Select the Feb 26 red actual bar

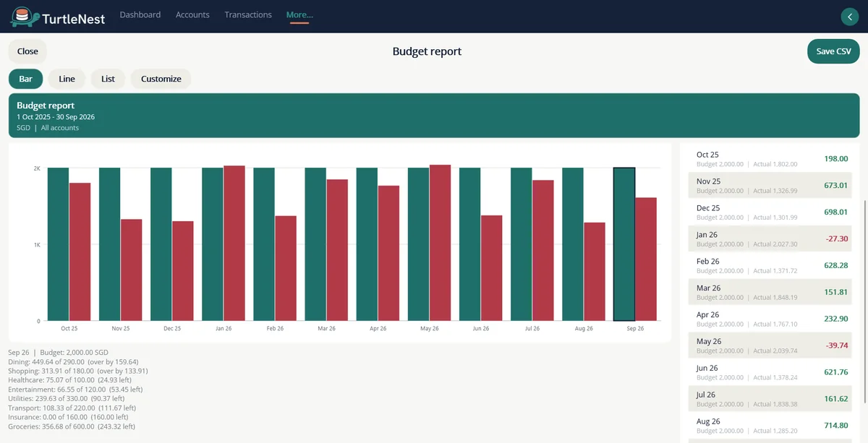(286, 269)
